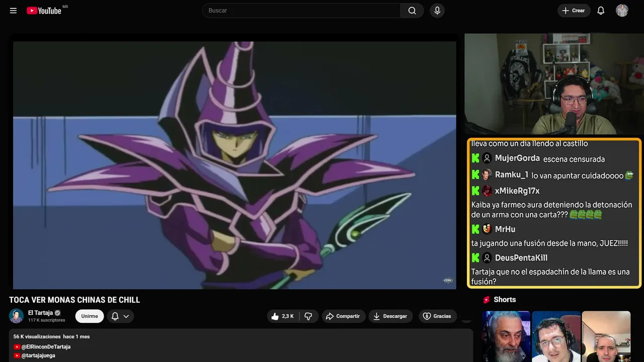Click xMikeRg17x chat avatar
The width and height of the screenshot is (644, 362).
click(487, 191)
